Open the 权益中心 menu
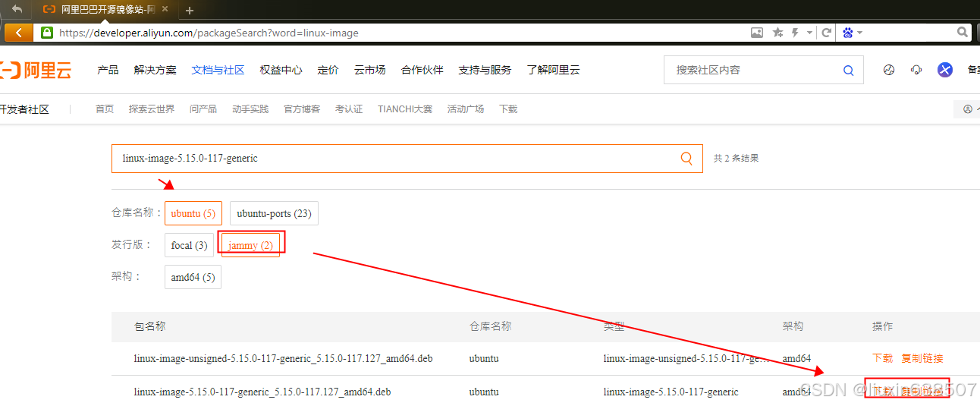Viewport: 980px width, 406px height. click(281, 70)
